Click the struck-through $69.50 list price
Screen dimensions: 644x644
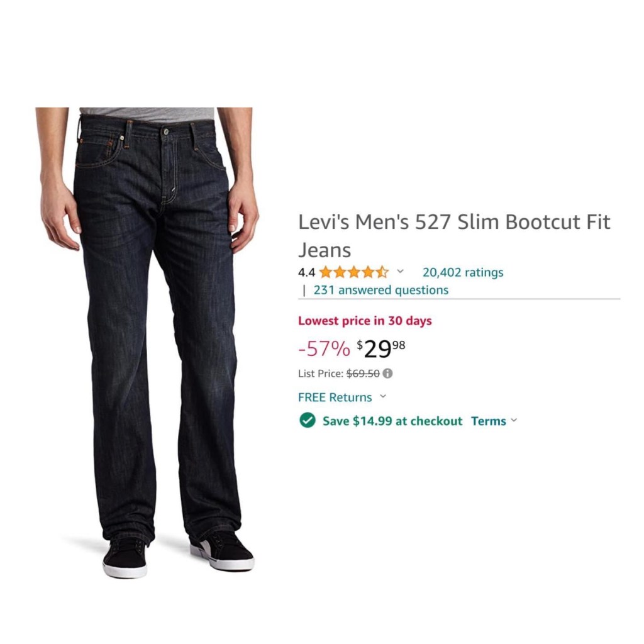(363, 374)
